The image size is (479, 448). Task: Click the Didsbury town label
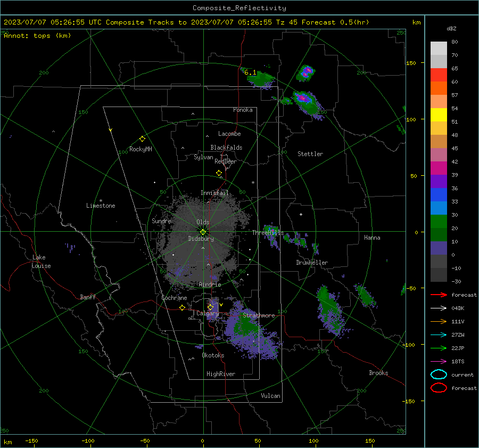[x=201, y=239]
